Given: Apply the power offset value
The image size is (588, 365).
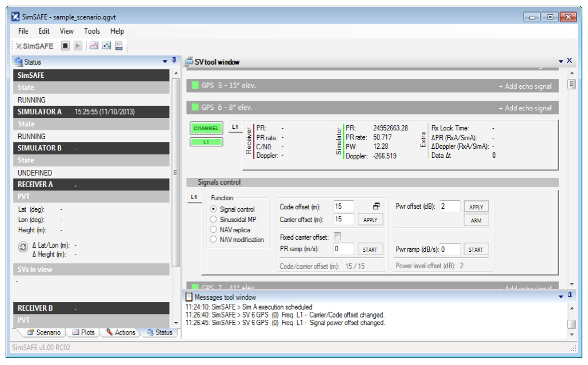Looking at the screenshot, I should [x=476, y=207].
